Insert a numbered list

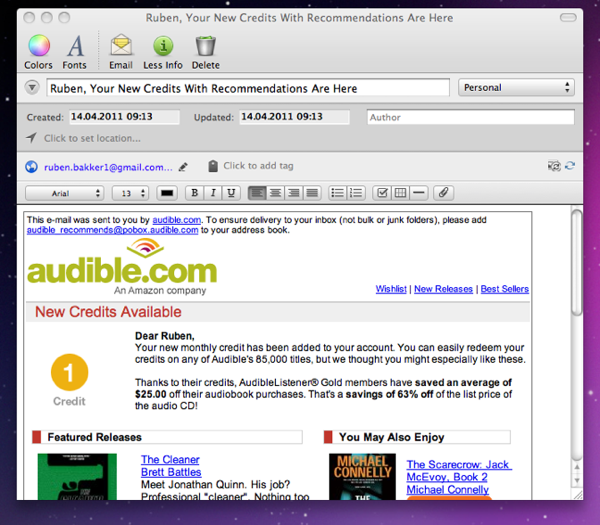pyautogui.click(x=356, y=193)
